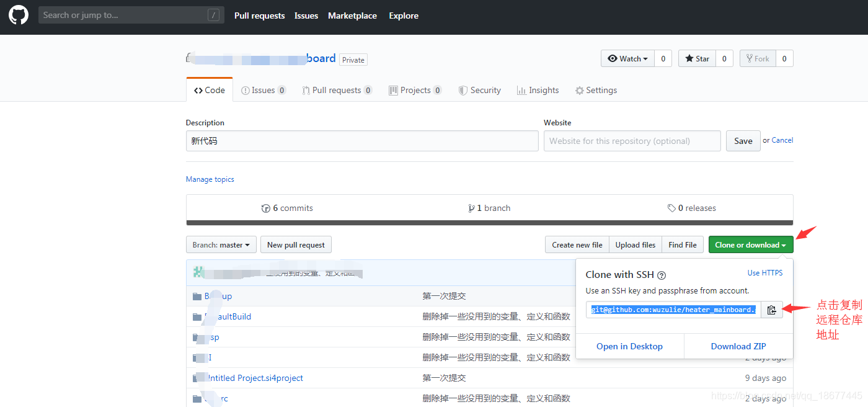Click the releases tag icon
Screen dimensions: 868x407
pyautogui.click(x=671, y=208)
